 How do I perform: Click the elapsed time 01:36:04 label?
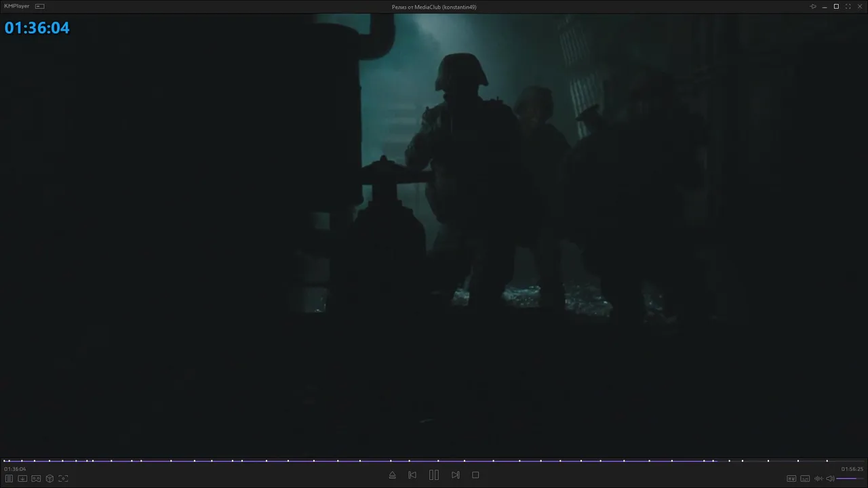tap(15, 469)
